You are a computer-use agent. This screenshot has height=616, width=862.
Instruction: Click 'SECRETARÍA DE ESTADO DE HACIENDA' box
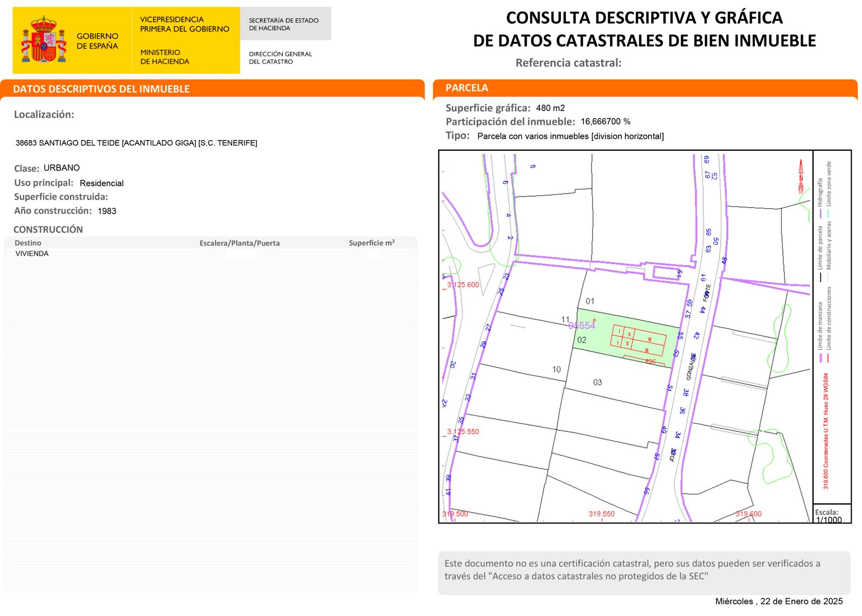(286, 24)
